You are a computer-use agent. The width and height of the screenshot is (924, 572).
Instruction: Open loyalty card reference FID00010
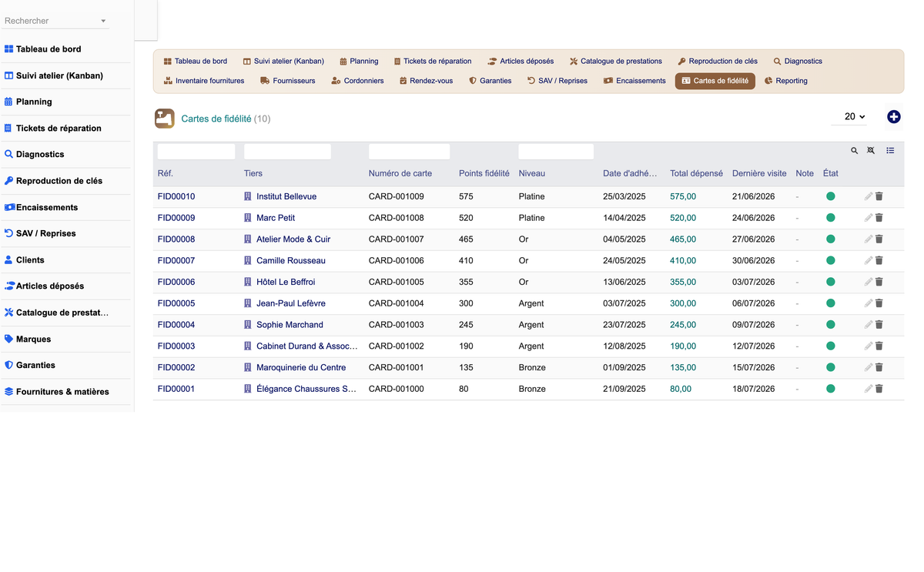tap(176, 196)
